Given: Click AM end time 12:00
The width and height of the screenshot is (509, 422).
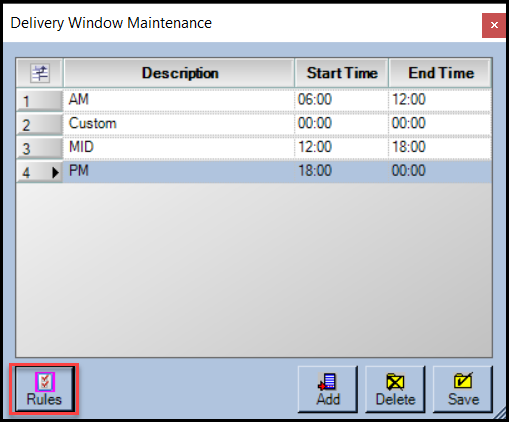Looking at the screenshot, I should [440, 100].
